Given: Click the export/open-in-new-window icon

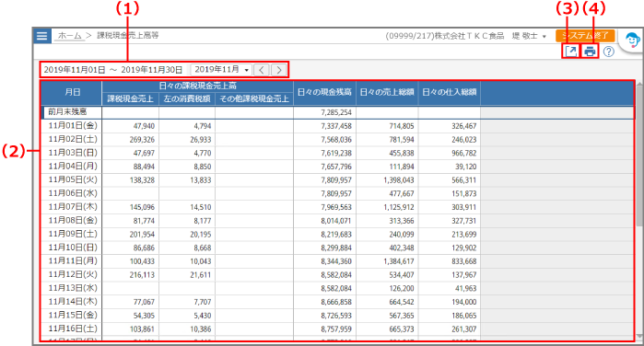Looking at the screenshot, I should tap(571, 52).
